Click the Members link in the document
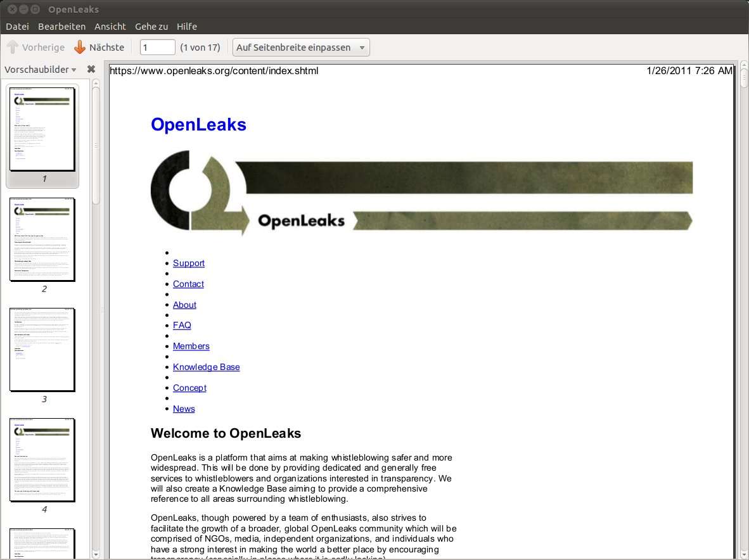Viewport: 749px width, 560px height. tap(191, 346)
